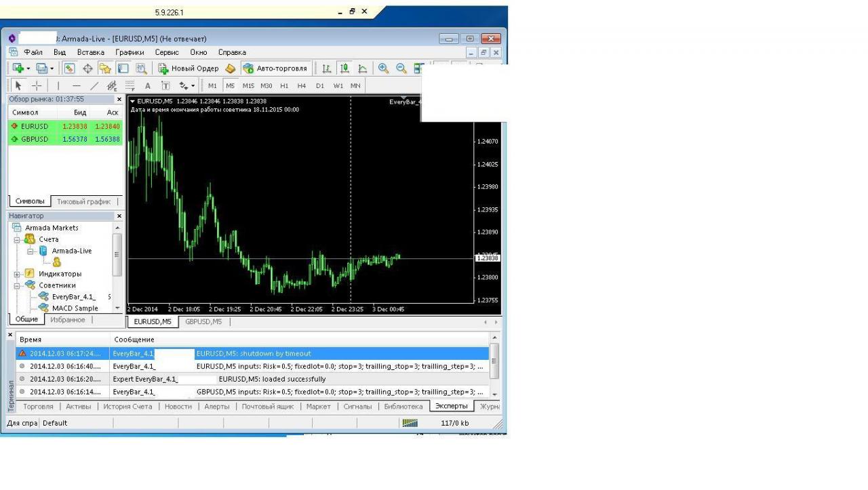Open the Тиковый график tab

coord(84,201)
